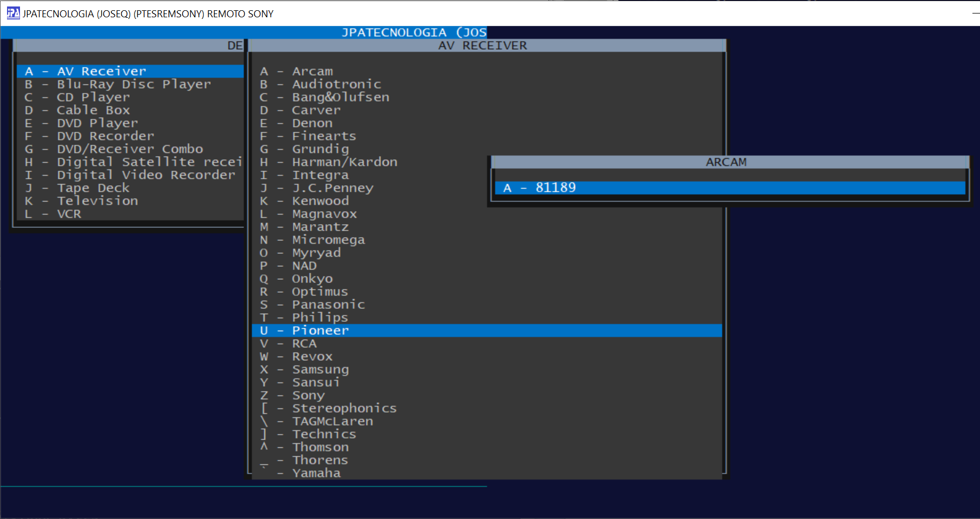
Task: Select Harman/Kardon brand
Action: click(x=370, y=162)
